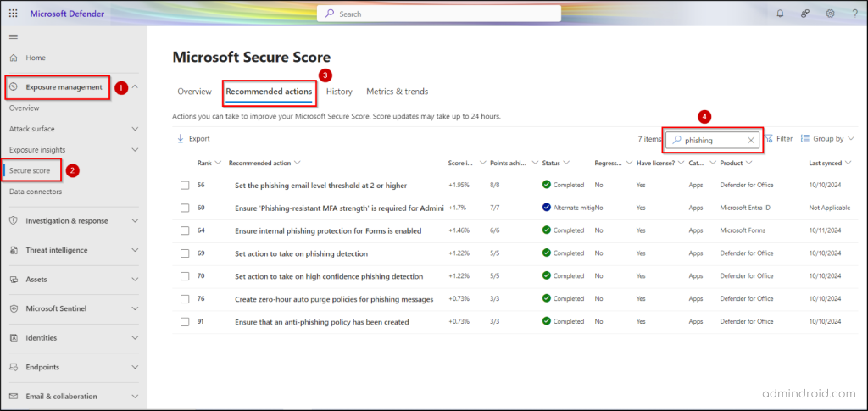Open the Group by dropdown arrow
Image resolution: width=868 pixels, height=411 pixels.
[x=851, y=139]
